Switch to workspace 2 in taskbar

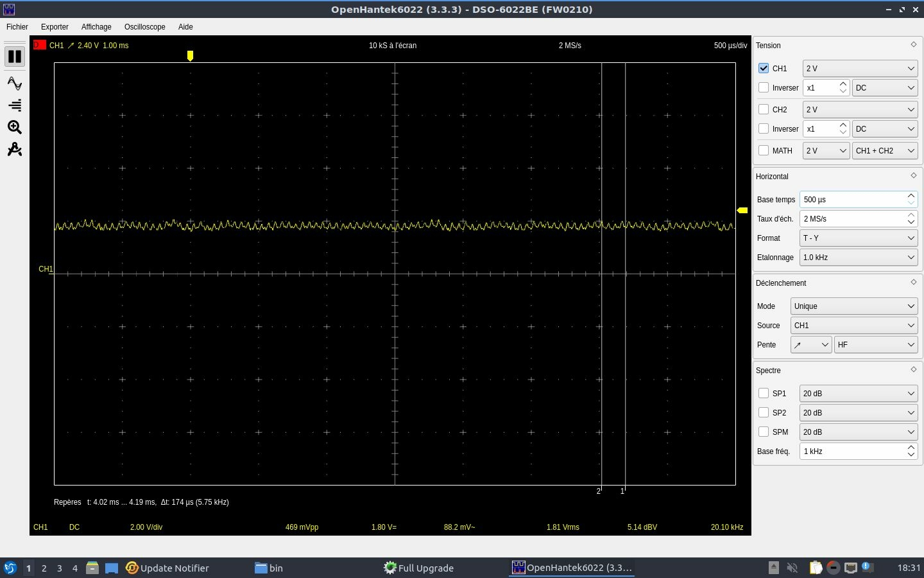(44, 568)
